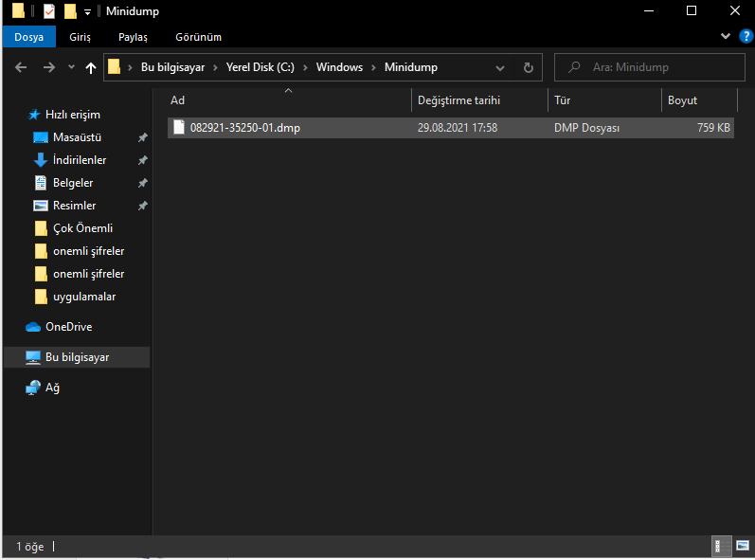Sort by the Boyut column header
Viewport: 755px width, 560px height.
700,100
